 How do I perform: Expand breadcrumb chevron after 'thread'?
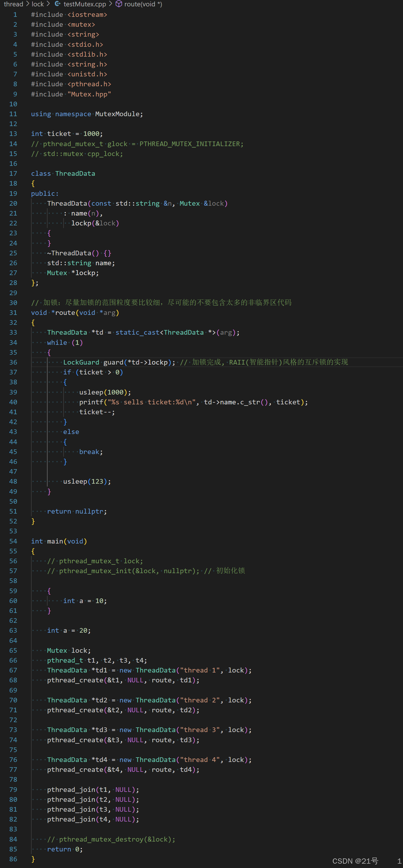pos(28,4)
